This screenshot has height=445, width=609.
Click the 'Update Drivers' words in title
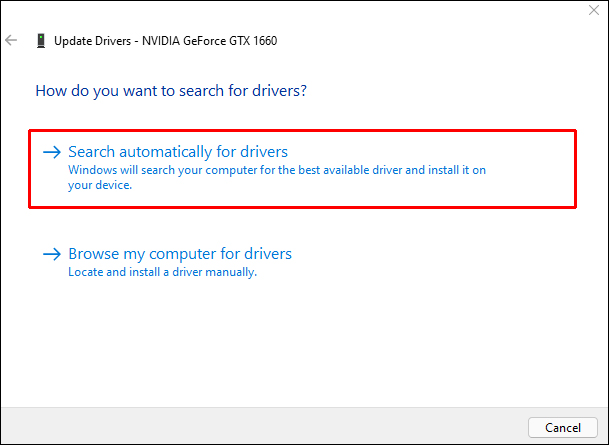(92, 41)
